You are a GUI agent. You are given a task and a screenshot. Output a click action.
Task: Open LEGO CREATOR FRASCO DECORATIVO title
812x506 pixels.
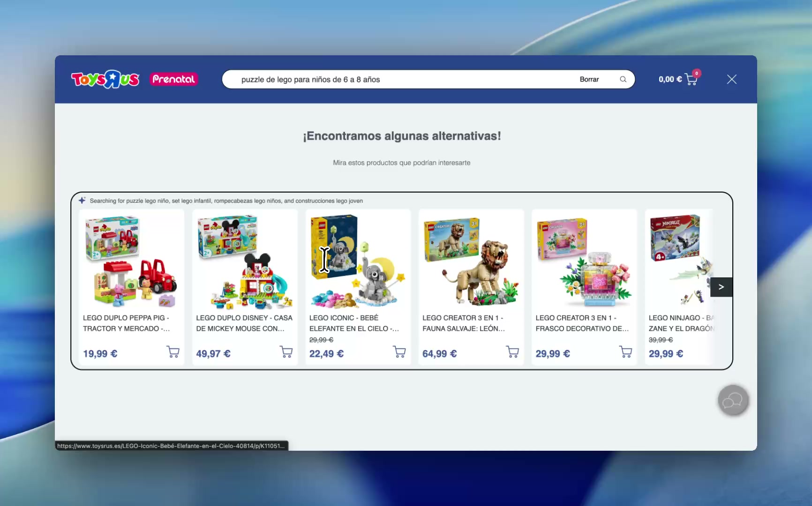[x=582, y=323]
